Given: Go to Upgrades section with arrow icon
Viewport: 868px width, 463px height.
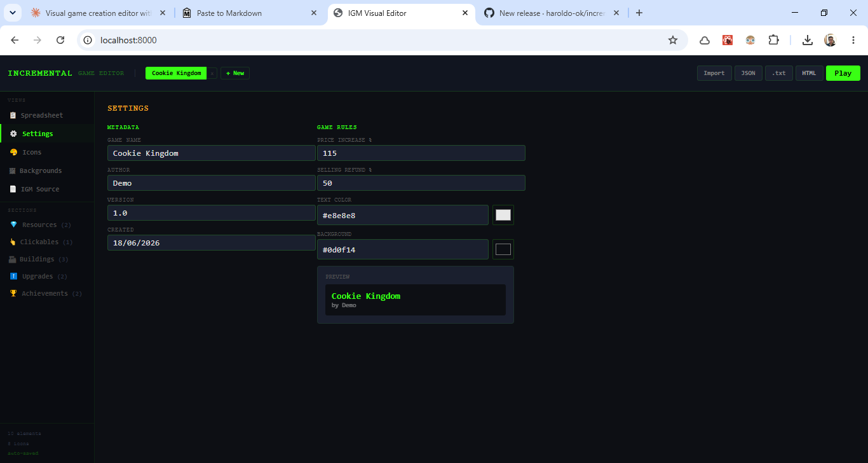Looking at the screenshot, I should tap(47, 276).
